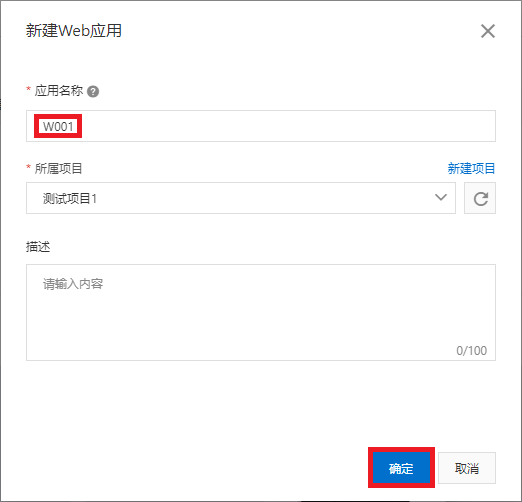
Task: Cancel with the 取消 button
Action: click(x=467, y=468)
